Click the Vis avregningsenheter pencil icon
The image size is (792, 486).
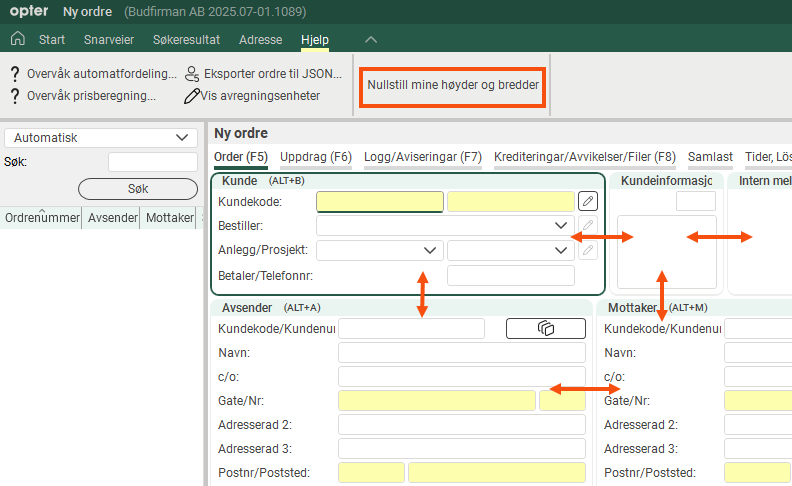tap(192, 96)
